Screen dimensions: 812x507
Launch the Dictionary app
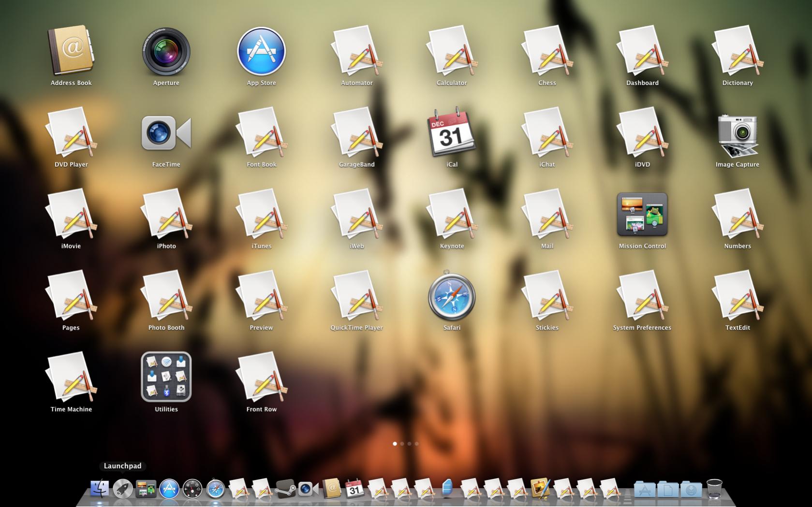pyautogui.click(x=738, y=51)
